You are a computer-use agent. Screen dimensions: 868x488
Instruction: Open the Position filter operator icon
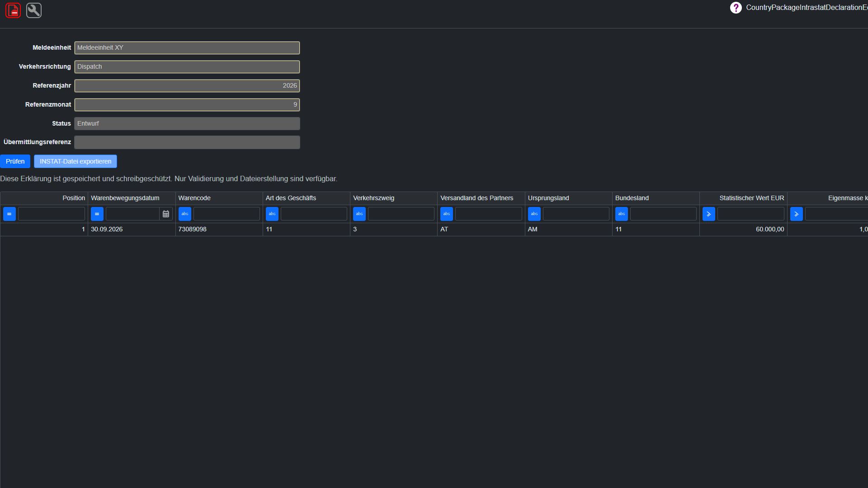[x=9, y=214]
